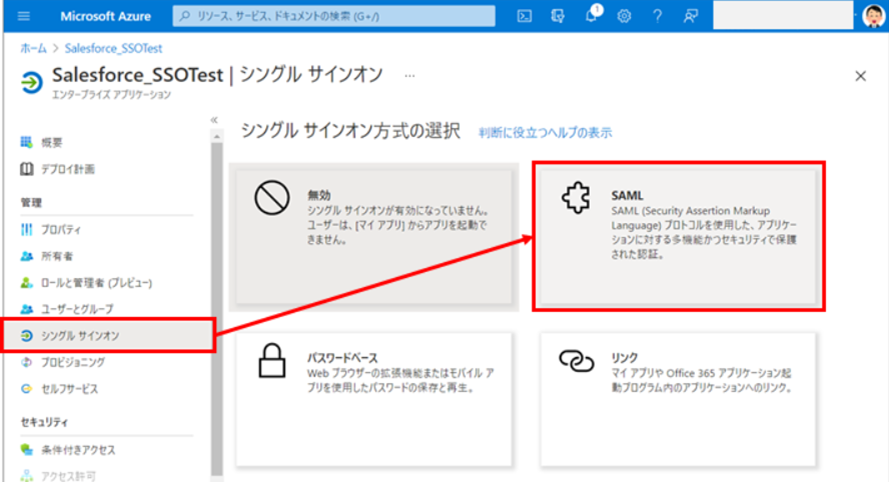Select the SAML single sign-on card
This screenshot has height=482, width=889.
[x=678, y=236]
